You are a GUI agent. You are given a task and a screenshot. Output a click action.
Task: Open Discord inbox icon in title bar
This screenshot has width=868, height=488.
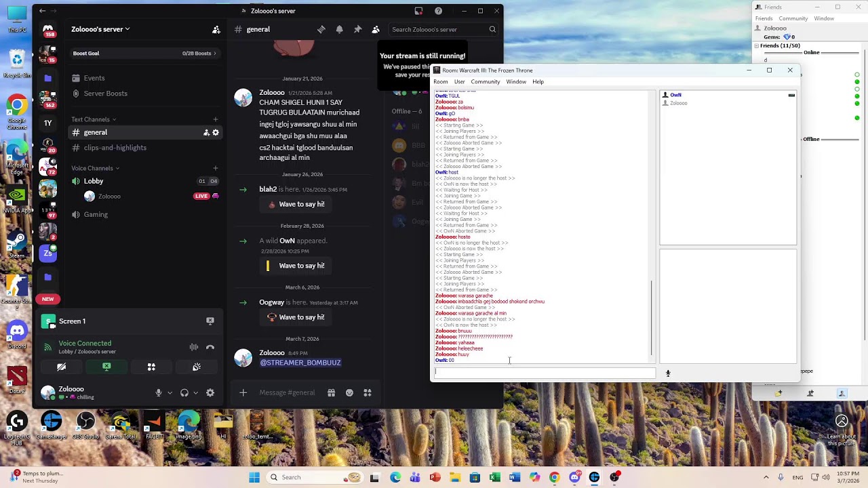pyautogui.click(x=418, y=11)
